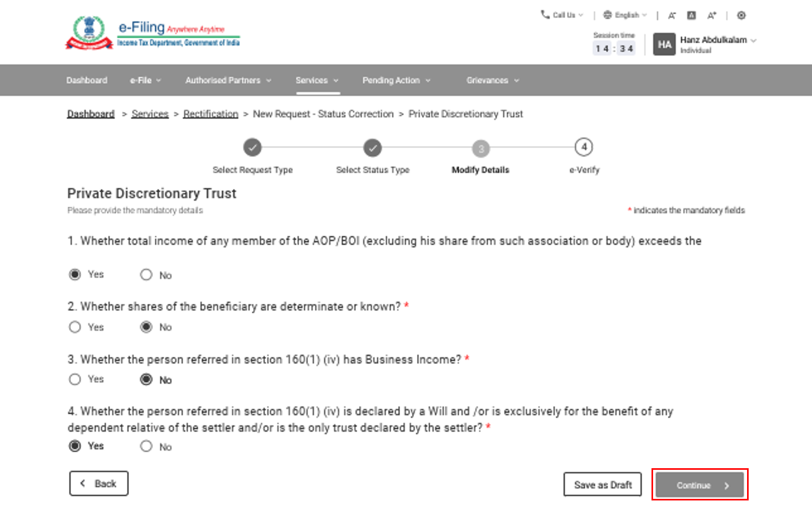812x520 pixels.
Task: Select No for question 1 AOP/BOI income
Action: [x=146, y=275]
